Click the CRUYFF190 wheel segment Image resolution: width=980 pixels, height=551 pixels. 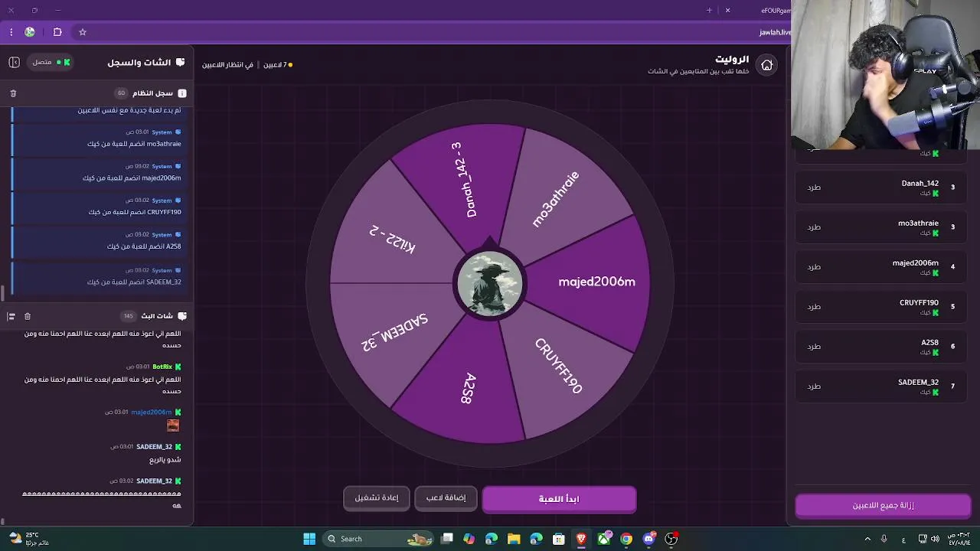(559, 366)
